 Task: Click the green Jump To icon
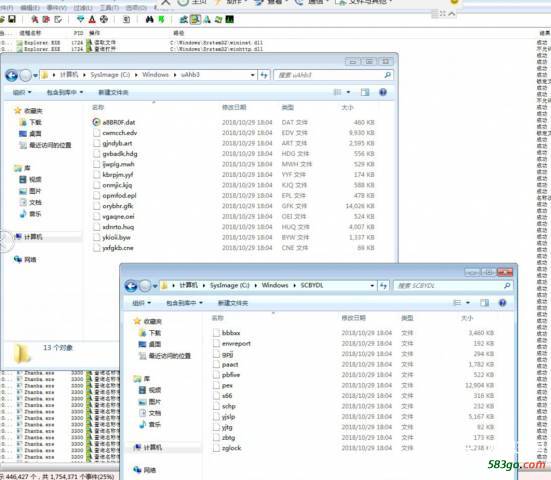click(161, 19)
